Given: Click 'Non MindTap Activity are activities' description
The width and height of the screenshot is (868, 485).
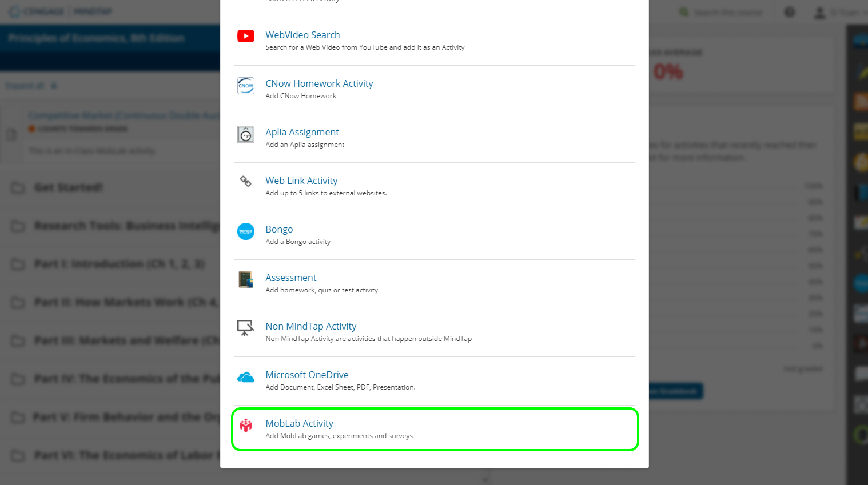Looking at the screenshot, I should pos(368,339).
